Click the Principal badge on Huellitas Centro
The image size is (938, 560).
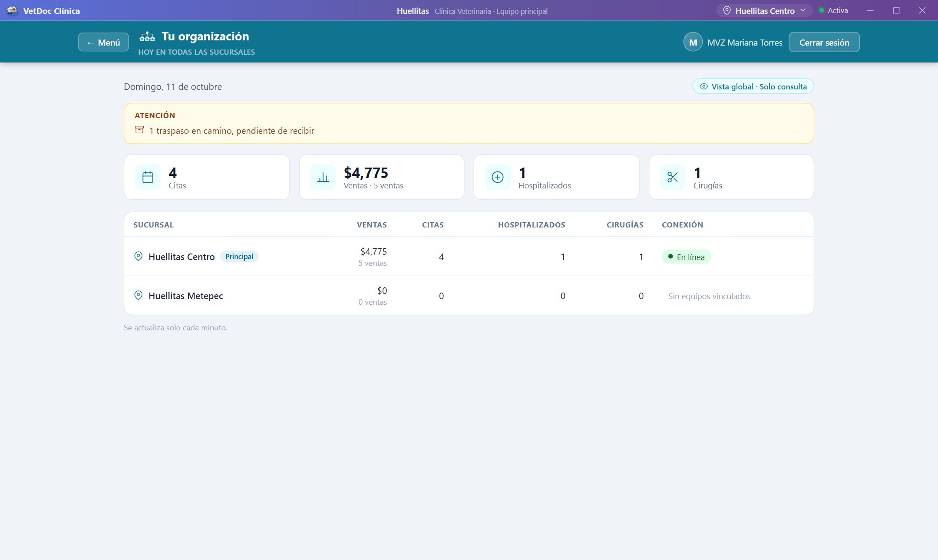coord(239,256)
